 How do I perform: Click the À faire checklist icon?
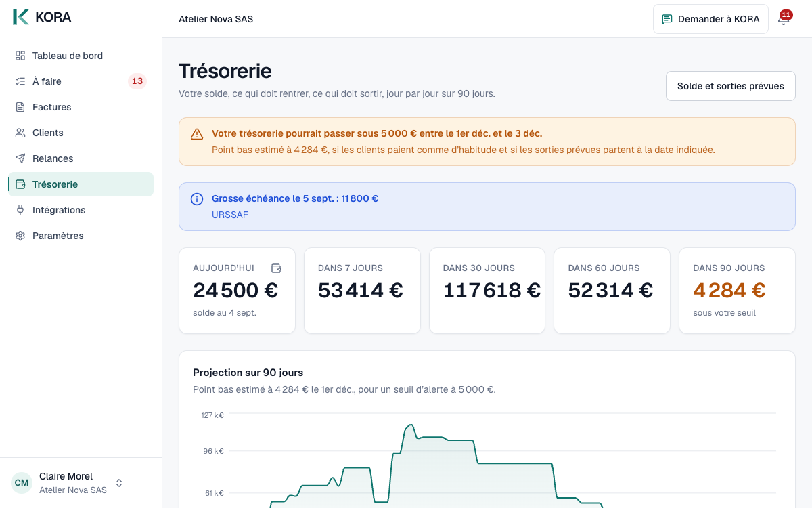(20, 81)
